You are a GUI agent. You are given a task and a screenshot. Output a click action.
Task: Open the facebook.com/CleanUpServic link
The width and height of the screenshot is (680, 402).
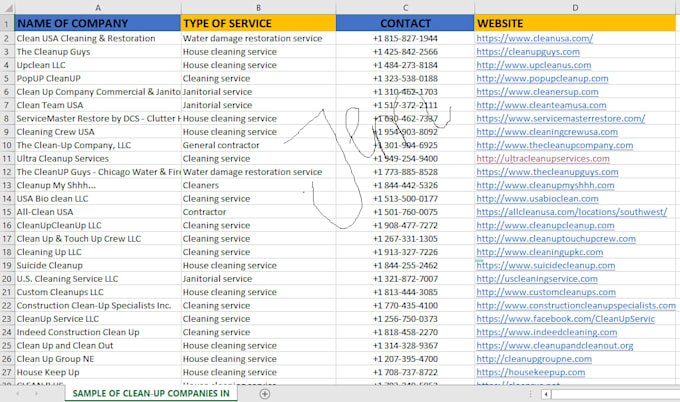point(566,319)
